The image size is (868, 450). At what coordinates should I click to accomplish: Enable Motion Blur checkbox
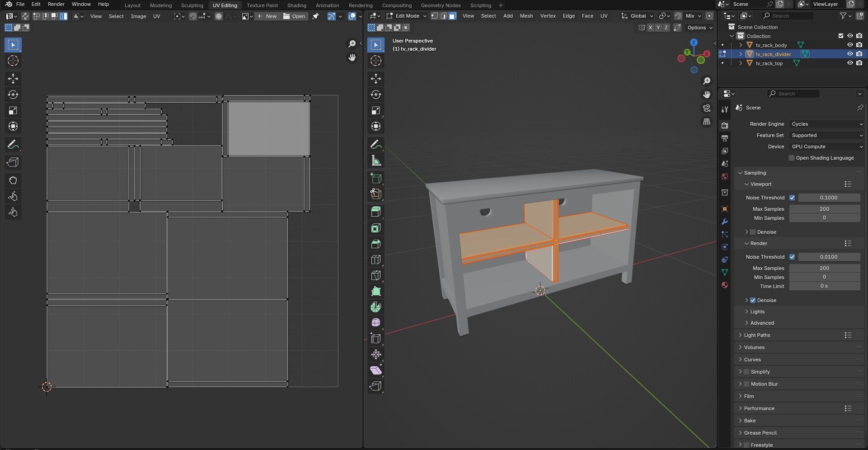[x=746, y=384]
